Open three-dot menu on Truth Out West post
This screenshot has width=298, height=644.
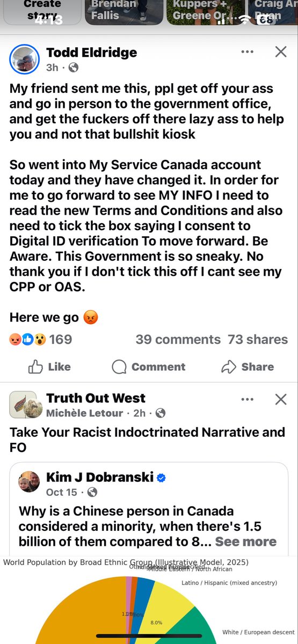247,399
